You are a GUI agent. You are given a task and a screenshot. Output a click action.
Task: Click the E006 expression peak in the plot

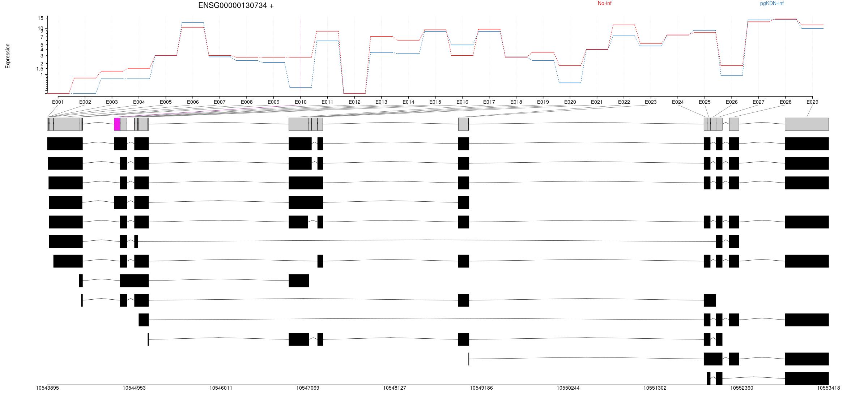[193, 23]
